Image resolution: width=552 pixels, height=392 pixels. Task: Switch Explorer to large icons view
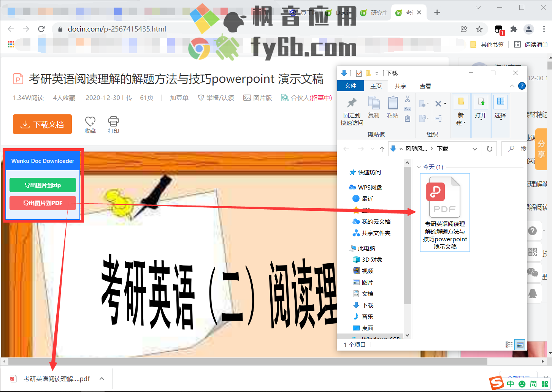click(x=520, y=345)
